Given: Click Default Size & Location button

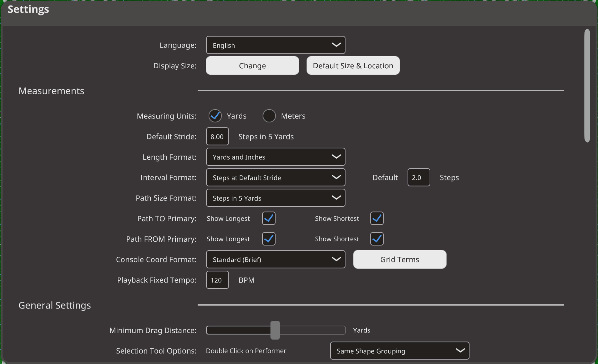Looking at the screenshot, I should [353, 66].
